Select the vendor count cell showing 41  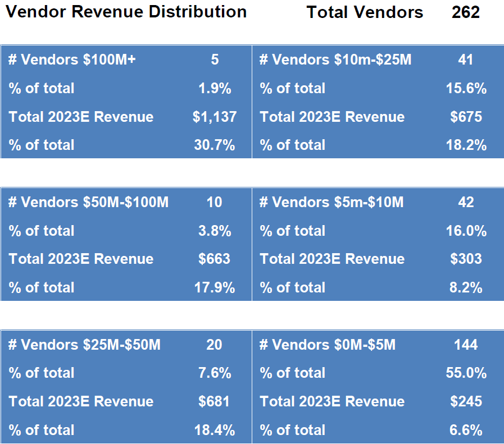click(x=465, y=59)
